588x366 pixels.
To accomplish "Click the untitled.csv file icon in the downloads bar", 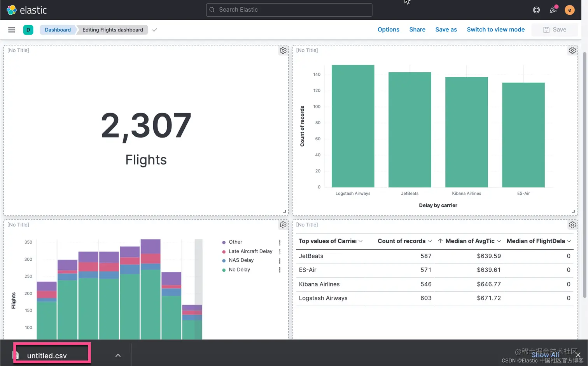I will point(16,355).
